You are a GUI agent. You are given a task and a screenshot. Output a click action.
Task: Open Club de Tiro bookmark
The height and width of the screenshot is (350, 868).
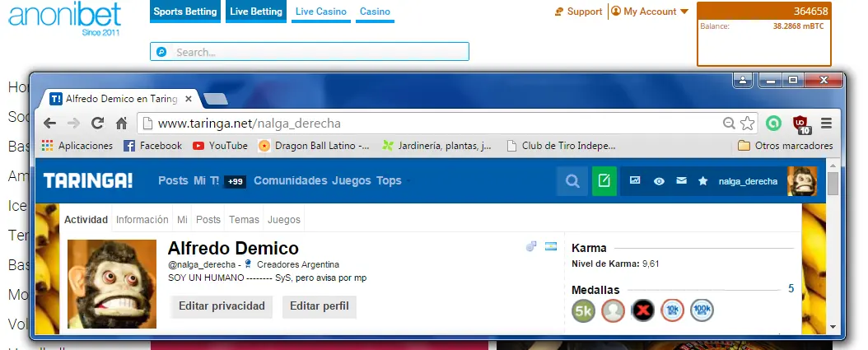click(562, 146)
